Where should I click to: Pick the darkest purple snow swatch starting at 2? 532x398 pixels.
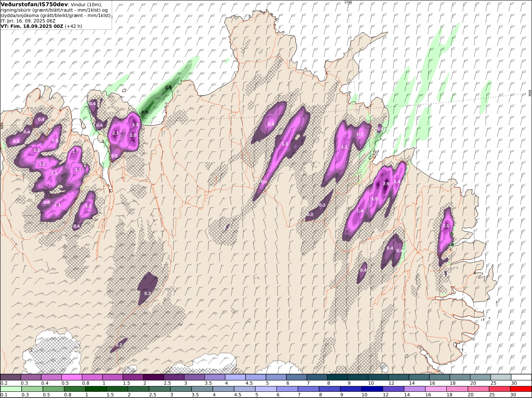coord(153,377)
